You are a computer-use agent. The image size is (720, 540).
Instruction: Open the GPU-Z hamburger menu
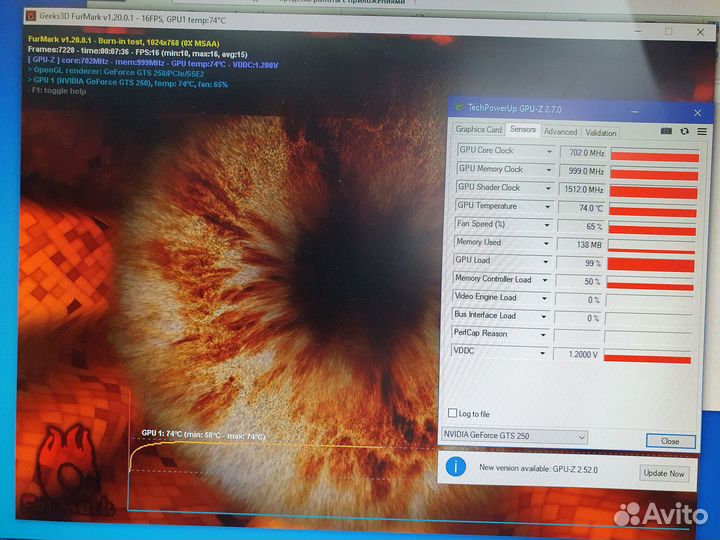(x=702, y=131)
